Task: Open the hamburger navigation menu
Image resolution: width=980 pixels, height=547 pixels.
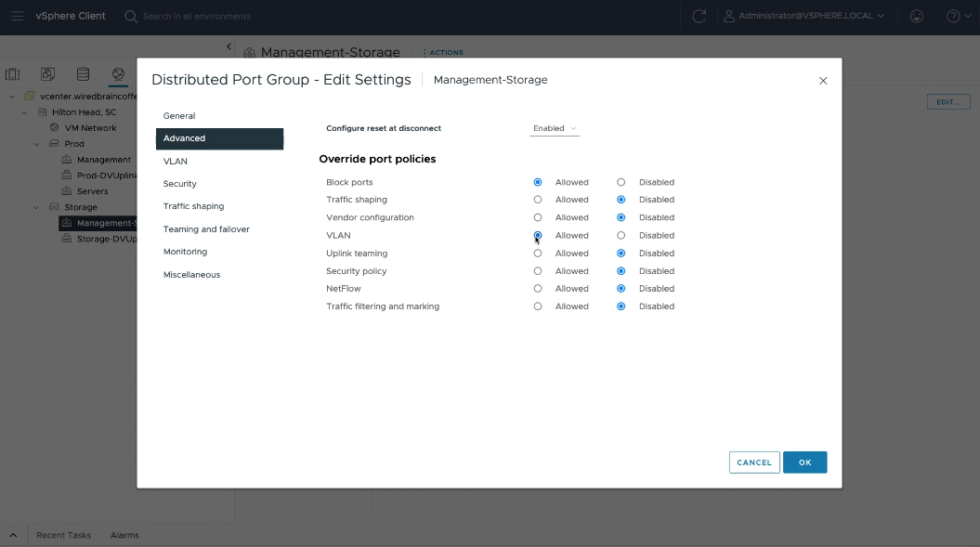Action: pos(17,16)
